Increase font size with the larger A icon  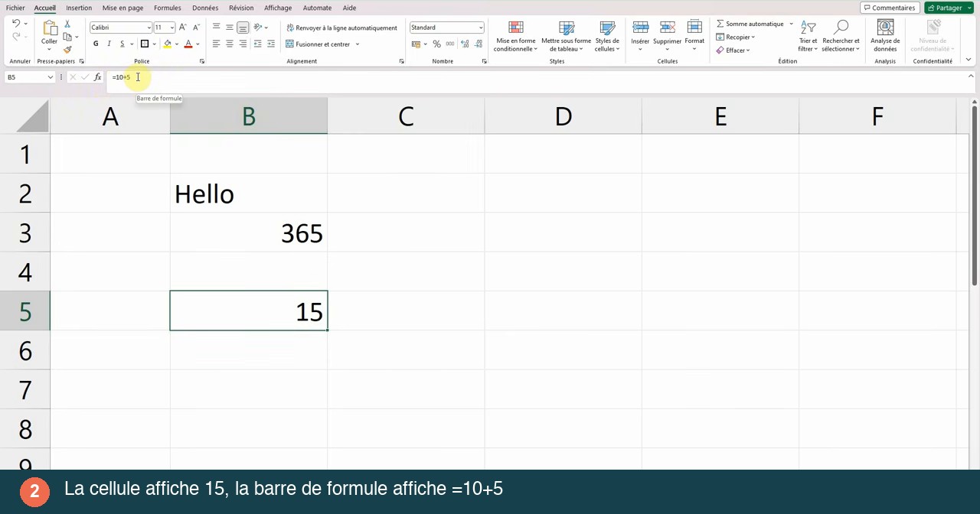point(182,28)
